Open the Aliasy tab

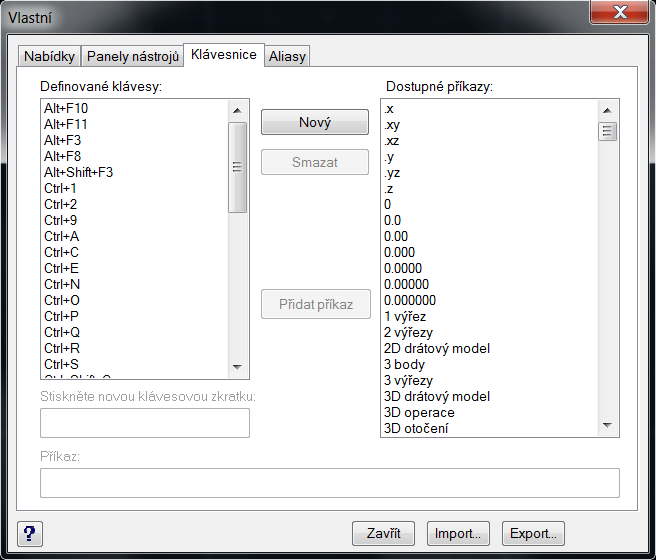pyautogui.click(x=287, y=56)
